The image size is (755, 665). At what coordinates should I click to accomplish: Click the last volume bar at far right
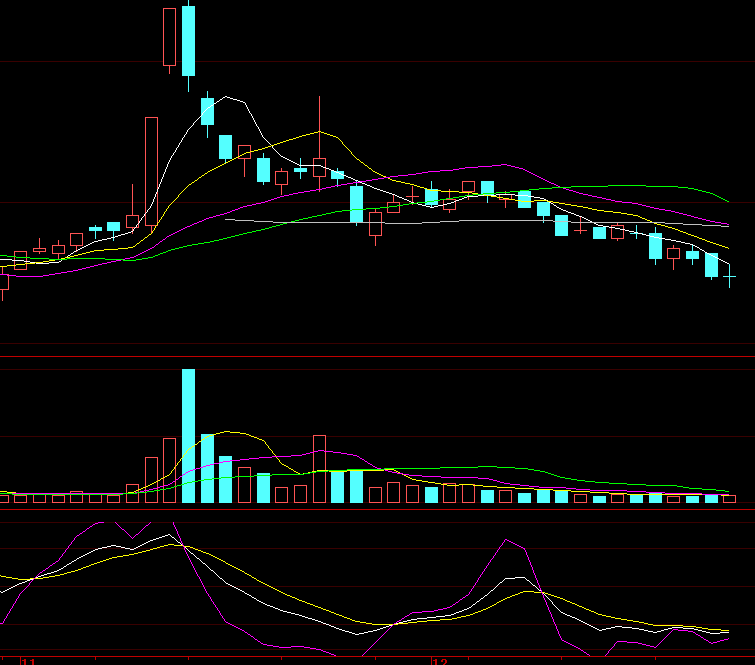coord(730,498)
